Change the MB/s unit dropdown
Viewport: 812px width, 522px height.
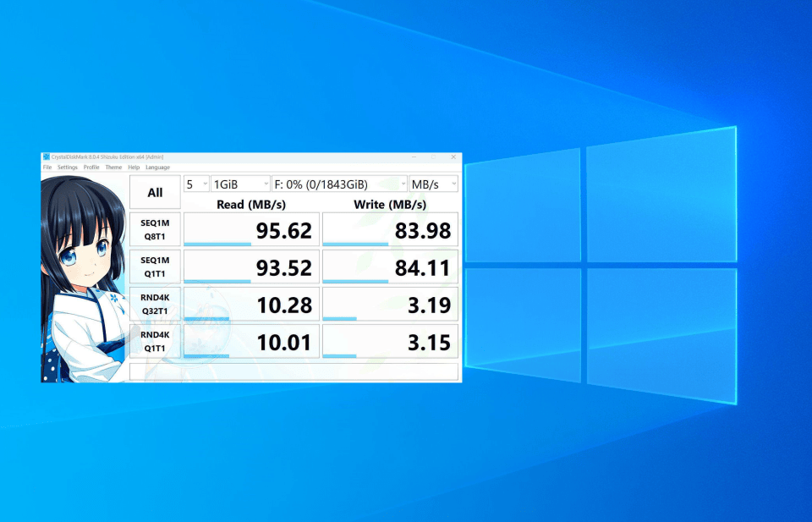point(433,184)
